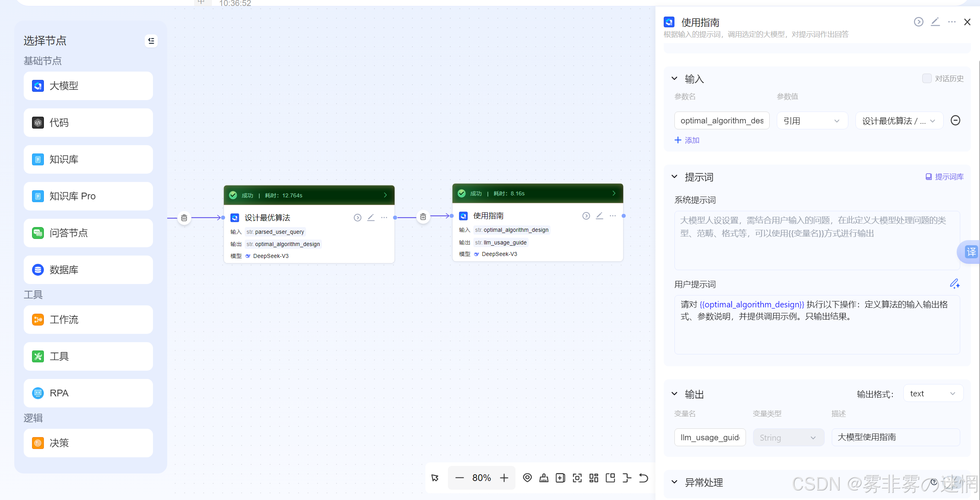Open more options on 使用指南 panel header
This screenshot has width=980, height=500.
[952, 22]
